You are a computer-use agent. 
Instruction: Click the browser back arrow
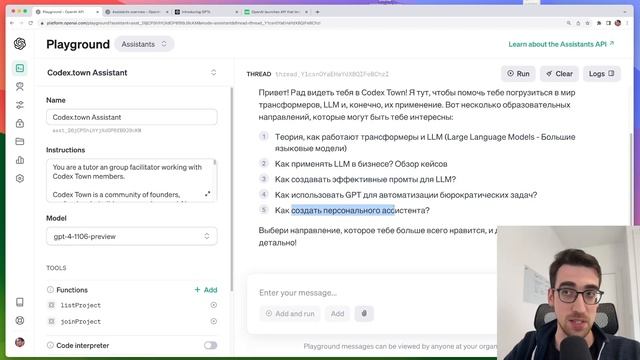[12, 23]
